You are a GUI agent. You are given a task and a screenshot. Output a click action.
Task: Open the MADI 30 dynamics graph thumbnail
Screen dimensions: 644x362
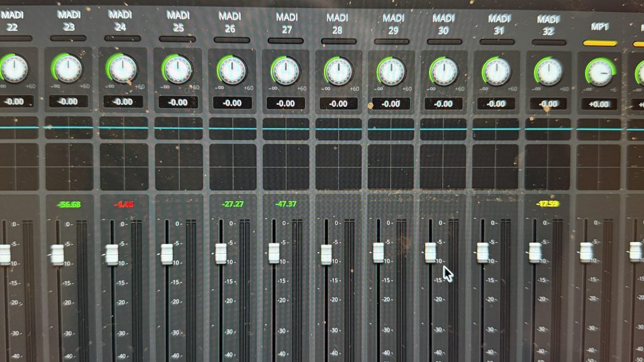coord(443,167)
